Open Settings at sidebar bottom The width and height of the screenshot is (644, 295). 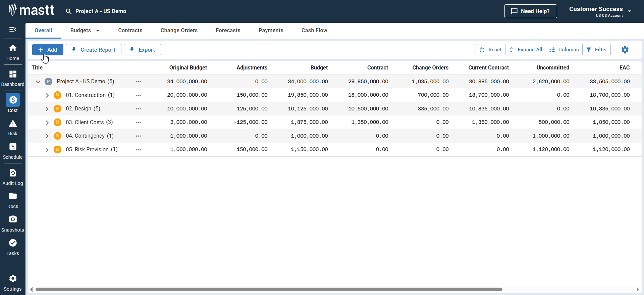point(13,283)
